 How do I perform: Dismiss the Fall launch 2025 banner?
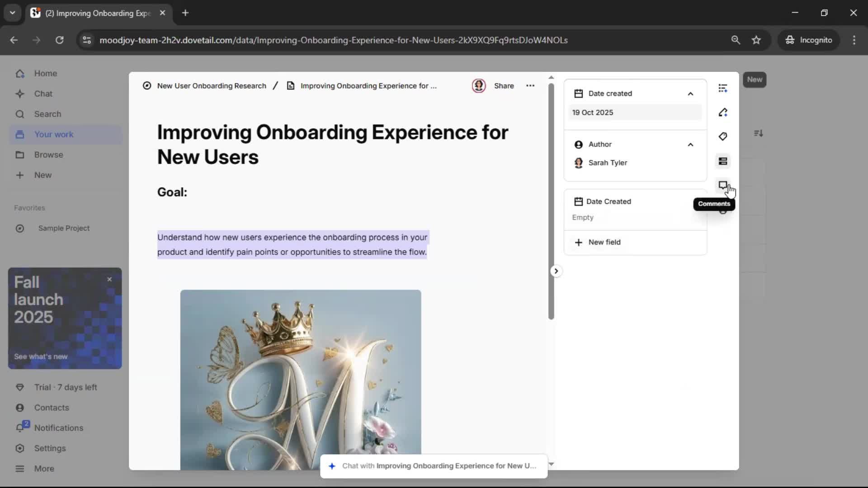[x=109, y=279]
